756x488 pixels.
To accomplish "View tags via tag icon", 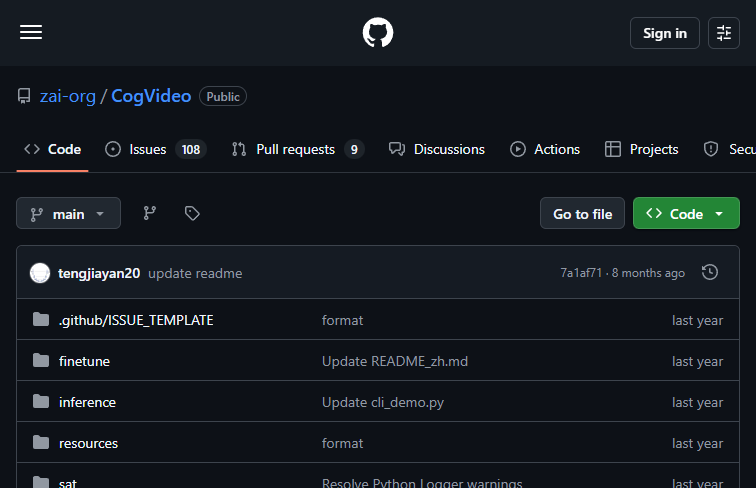I will [192, 213].
